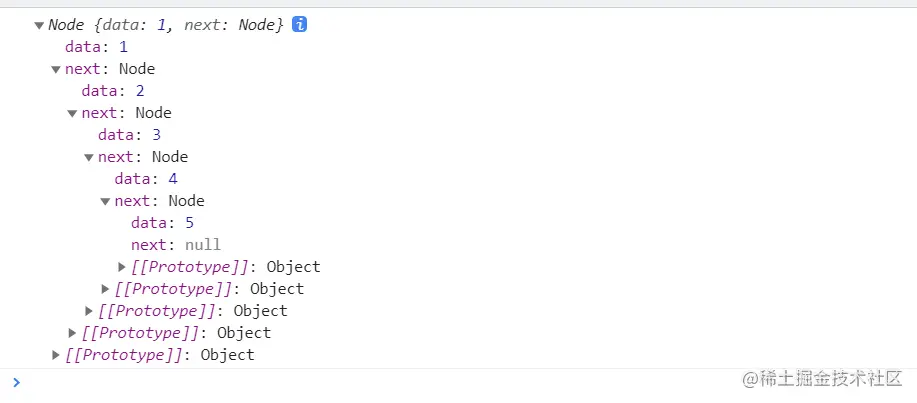The height and width of the screenshot is (403, 917).
Task: Collapse the first next: Node entry
Action: pos(56,70)
